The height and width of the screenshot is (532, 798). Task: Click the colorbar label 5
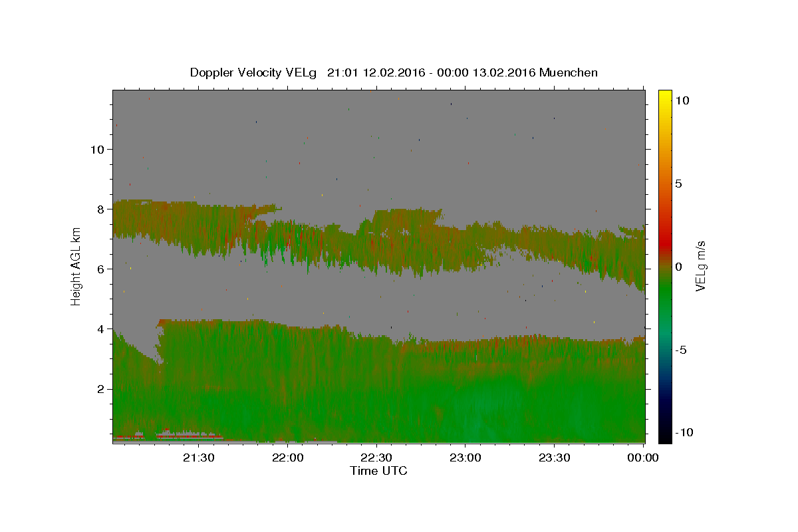click(x=678, y=184)
